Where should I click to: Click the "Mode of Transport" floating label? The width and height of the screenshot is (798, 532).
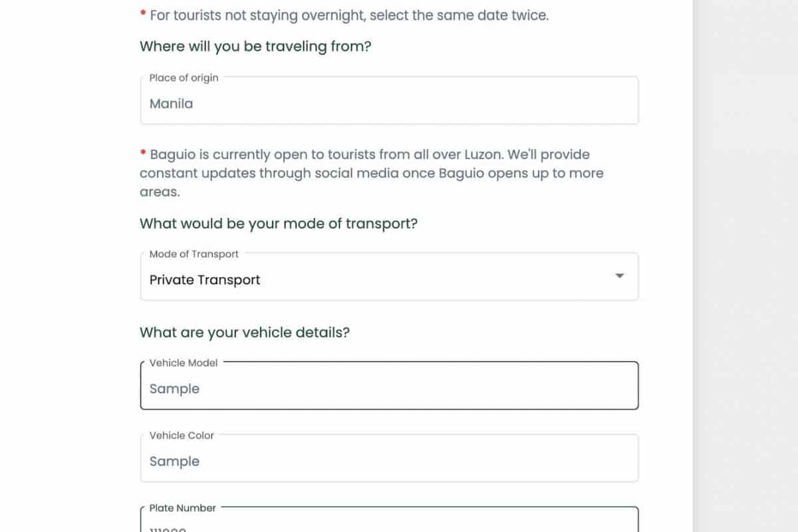pos(194,254)
